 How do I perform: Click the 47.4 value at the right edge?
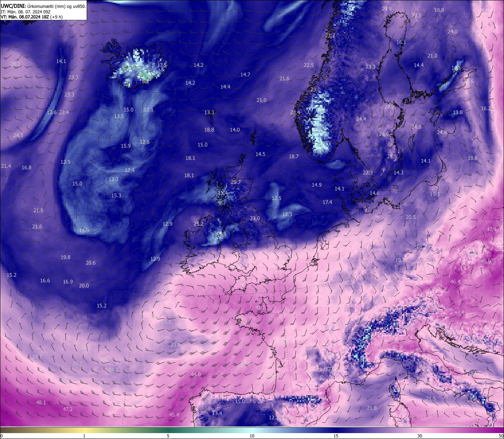(491, 229)
